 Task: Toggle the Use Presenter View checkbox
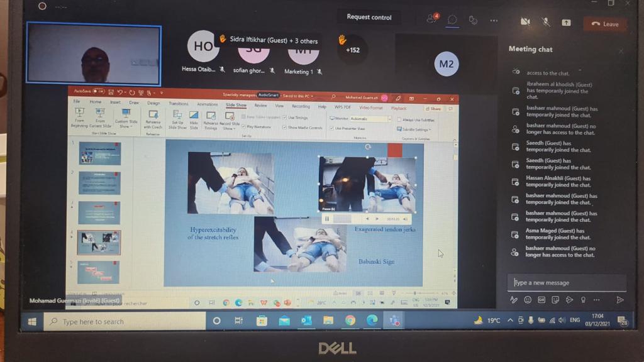332,128
